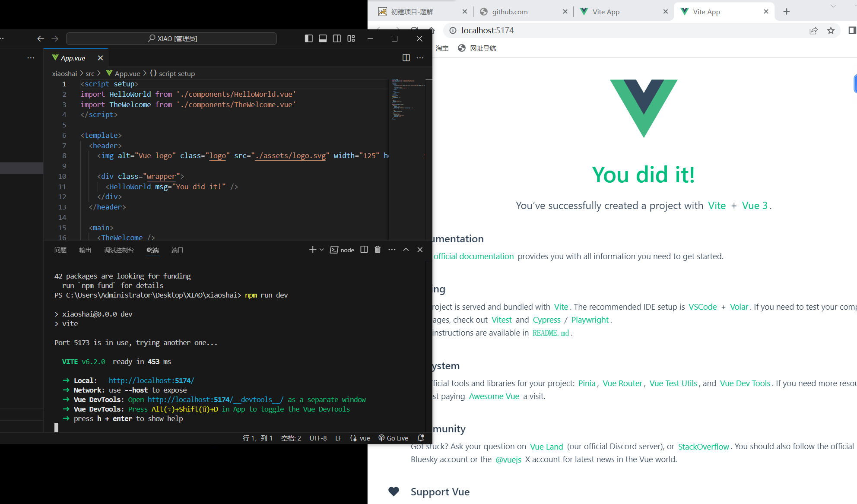The width and height of the screenshot is (857, 504).
Task: Click the 行 1, 列 1 status entry
Action: point(257,438)
